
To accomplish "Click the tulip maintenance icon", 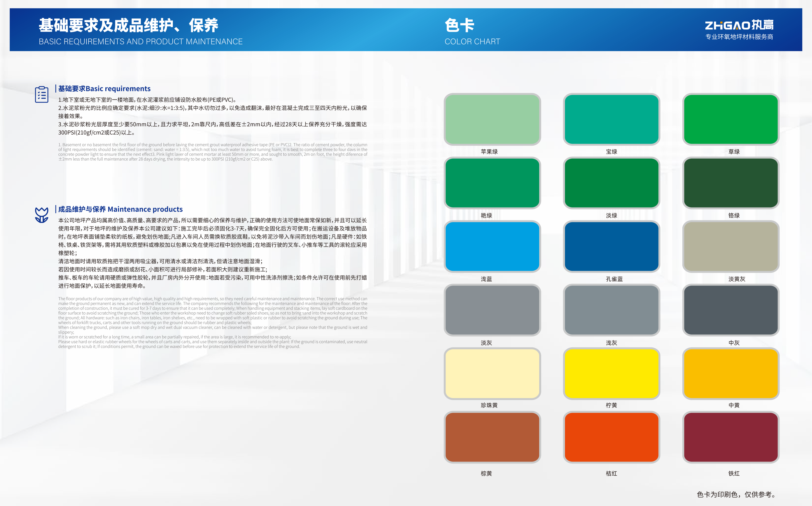I will coord(41,215).
